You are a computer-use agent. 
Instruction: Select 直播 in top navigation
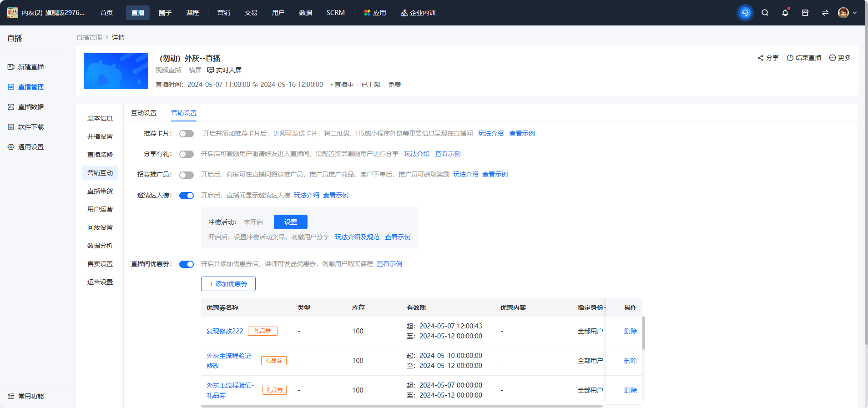(138, 13)
